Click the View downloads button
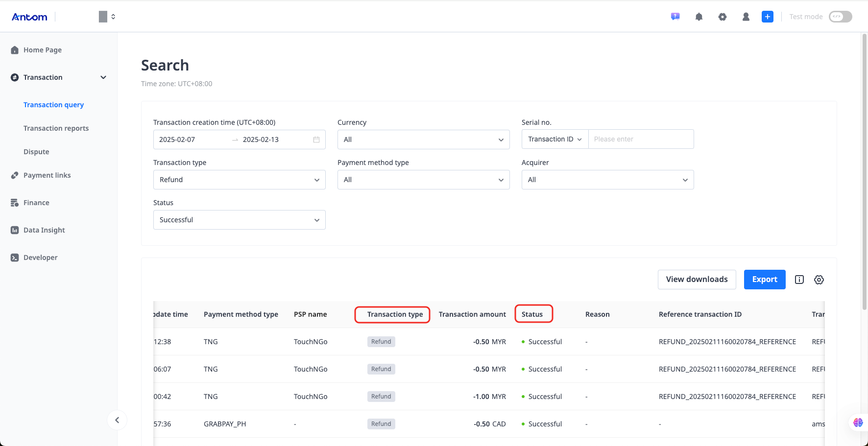Viewport: 868px width, 446px height. (697, 280)
